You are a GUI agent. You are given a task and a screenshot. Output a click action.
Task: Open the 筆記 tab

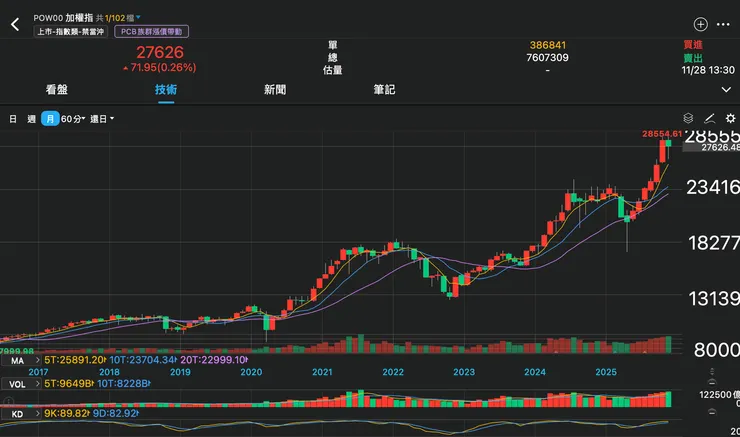pos(384,90)
